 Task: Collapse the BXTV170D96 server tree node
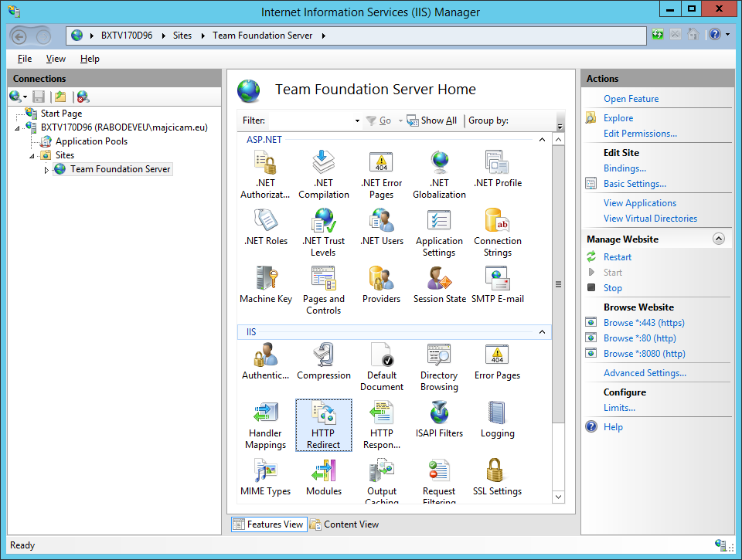pos(17,128)
